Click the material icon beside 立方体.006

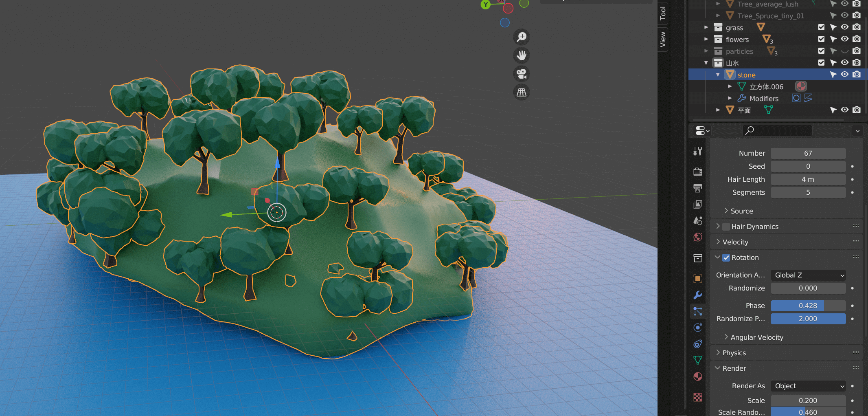coord(801,86)
